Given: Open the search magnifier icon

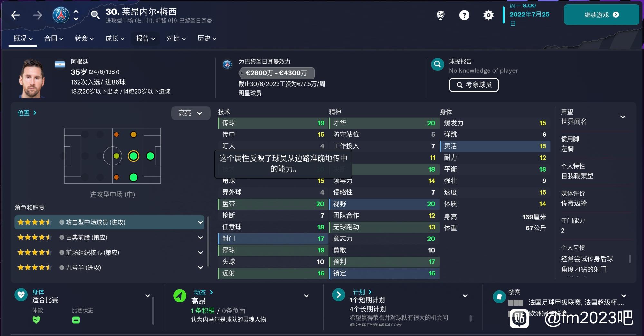Looking at the screenshot, I should point(95,15).
